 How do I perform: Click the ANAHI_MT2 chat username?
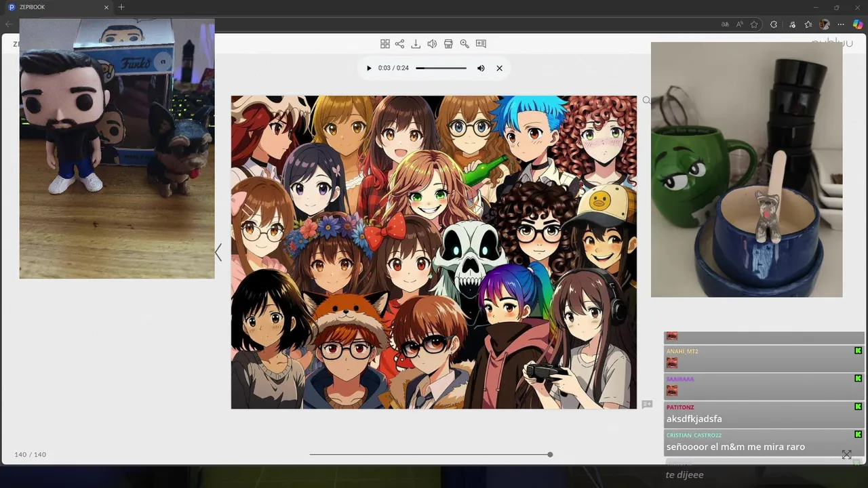pyautogui.click(x=682, y=351)
